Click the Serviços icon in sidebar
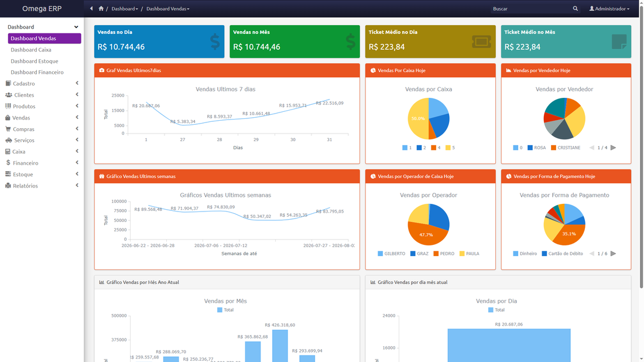 point(9,140)
